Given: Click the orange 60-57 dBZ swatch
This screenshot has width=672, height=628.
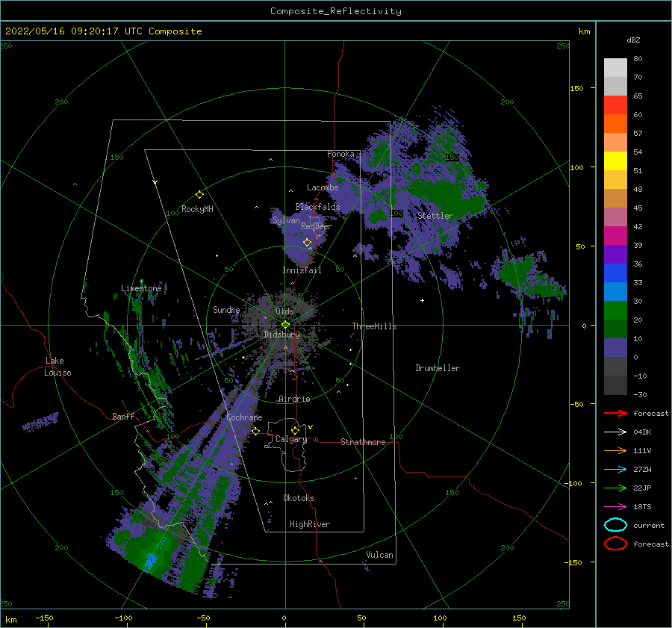Looking at the screenshot, I should [x=615, y=124].
